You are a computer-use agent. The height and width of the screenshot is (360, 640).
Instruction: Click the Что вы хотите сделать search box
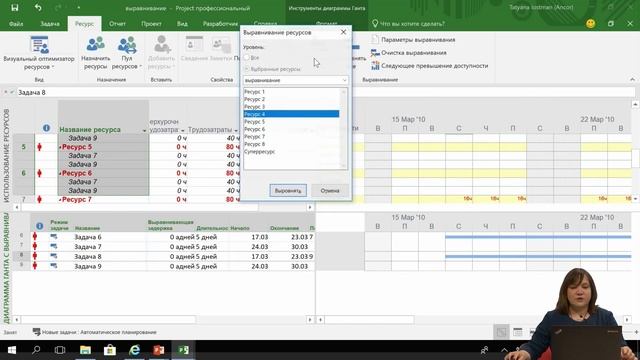coord(408,24)
